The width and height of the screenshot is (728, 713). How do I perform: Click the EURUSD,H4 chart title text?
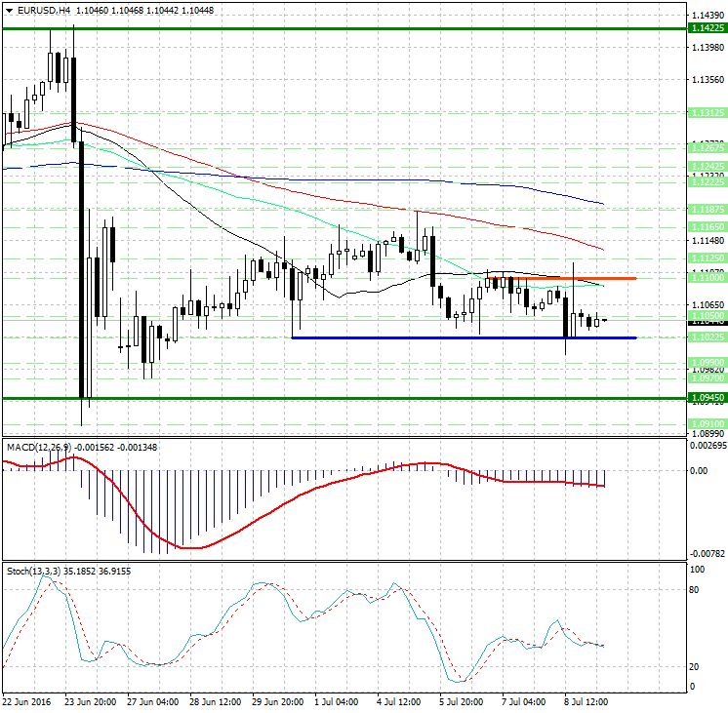tap(44, 10)
